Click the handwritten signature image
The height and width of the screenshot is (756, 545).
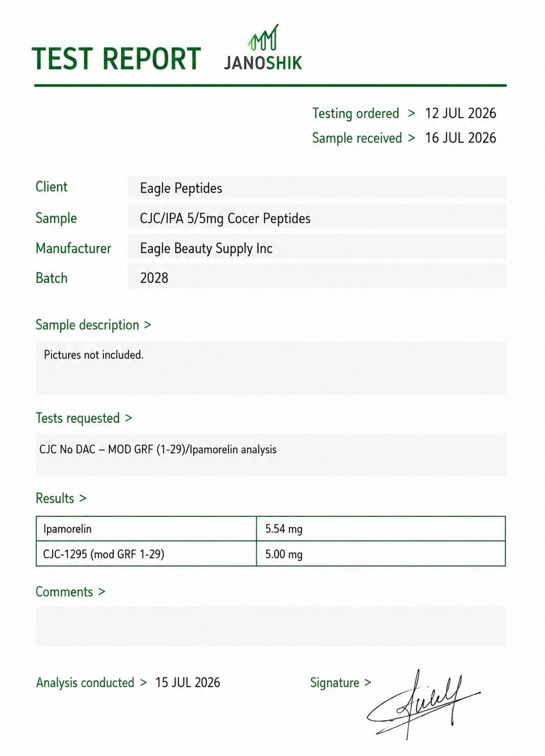coord(423,704)
